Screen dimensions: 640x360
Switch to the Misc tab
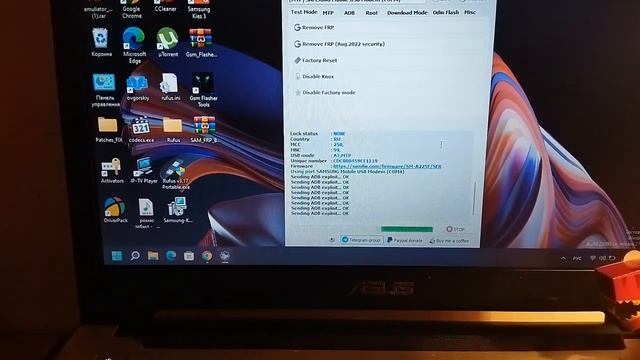click(x=470, y=12)
